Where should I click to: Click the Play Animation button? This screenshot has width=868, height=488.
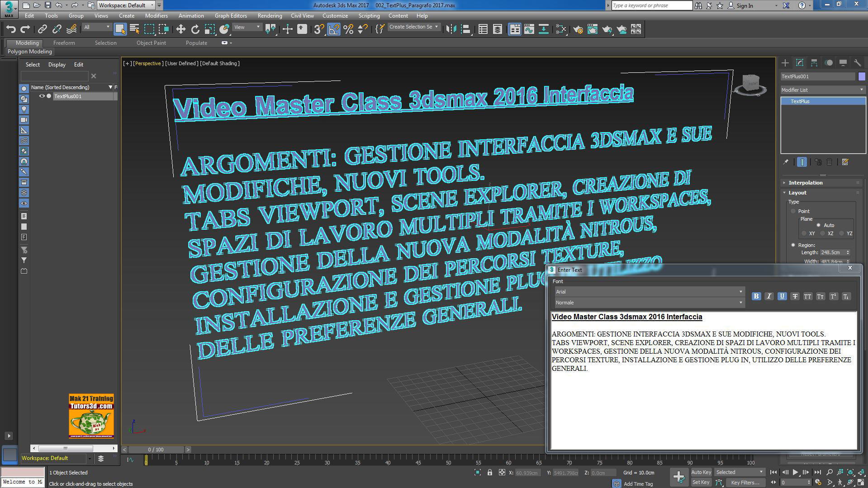coord(795,472)
